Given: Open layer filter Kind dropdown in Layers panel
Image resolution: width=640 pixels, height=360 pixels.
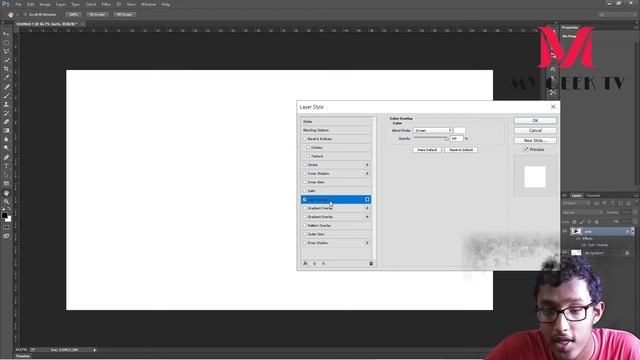Looking at the screenshot, I should point(576,203).
